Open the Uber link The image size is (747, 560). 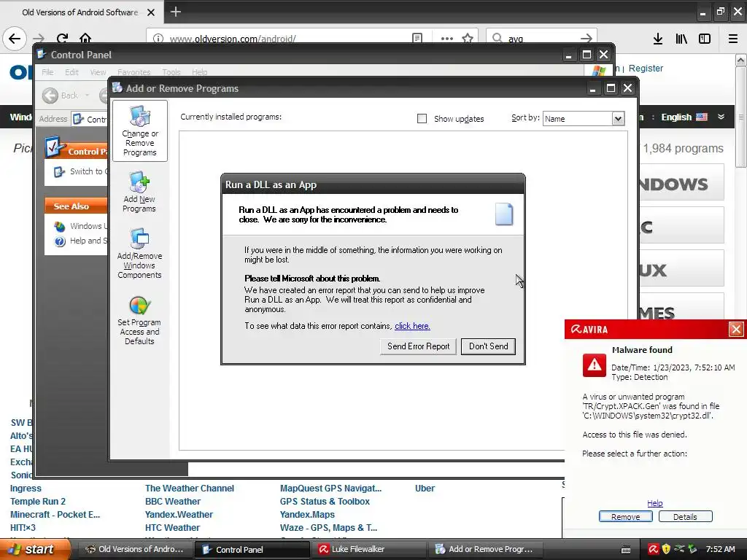coord(425,488)
